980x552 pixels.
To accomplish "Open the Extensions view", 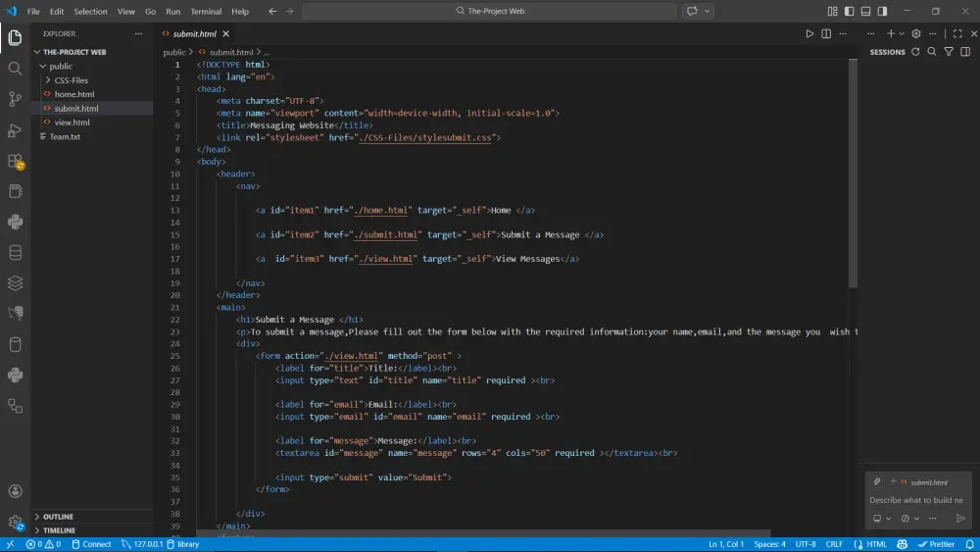I will 15,162.
